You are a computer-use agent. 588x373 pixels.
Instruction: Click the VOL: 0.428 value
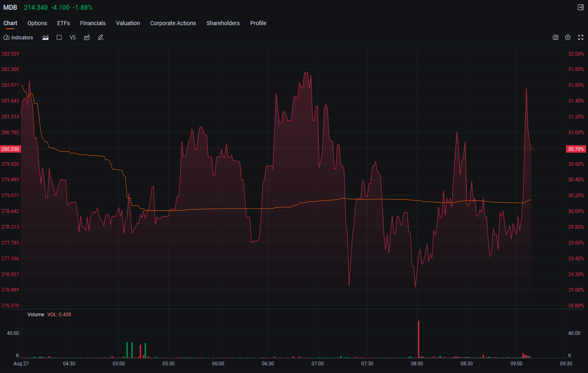point(59,315)
